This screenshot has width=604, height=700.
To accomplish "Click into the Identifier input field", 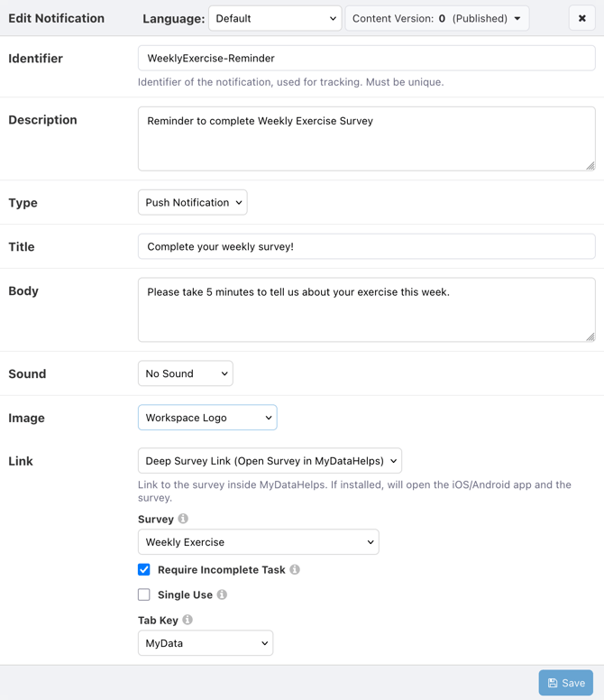I will [367, 58].
